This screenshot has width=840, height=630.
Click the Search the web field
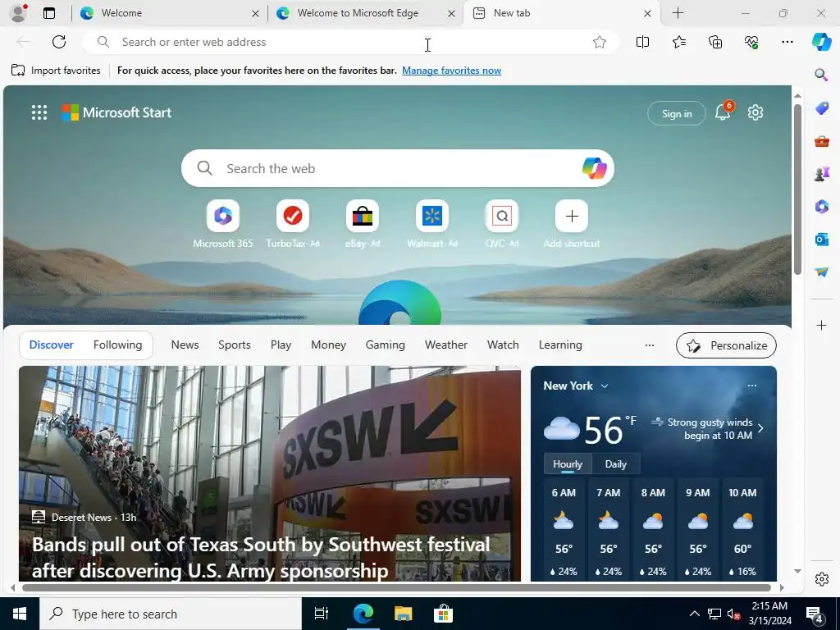pyautogui.click(x=398, y=168)
